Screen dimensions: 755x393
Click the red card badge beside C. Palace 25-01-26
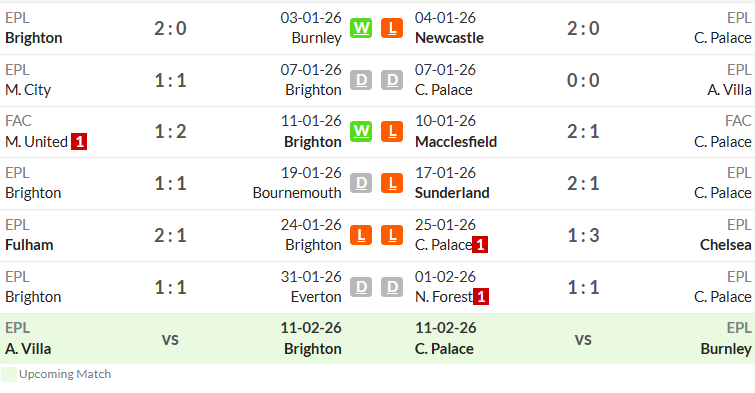coord(480,245)
